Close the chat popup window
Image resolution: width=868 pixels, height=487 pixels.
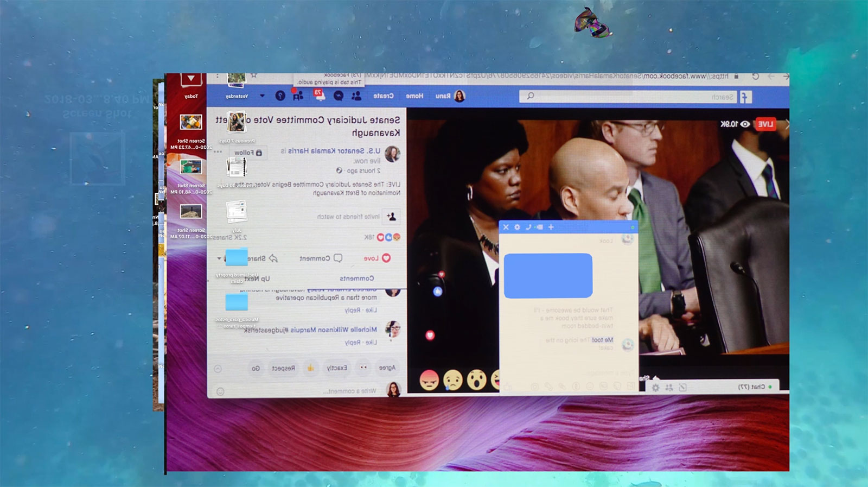click(x=506, y=227)
